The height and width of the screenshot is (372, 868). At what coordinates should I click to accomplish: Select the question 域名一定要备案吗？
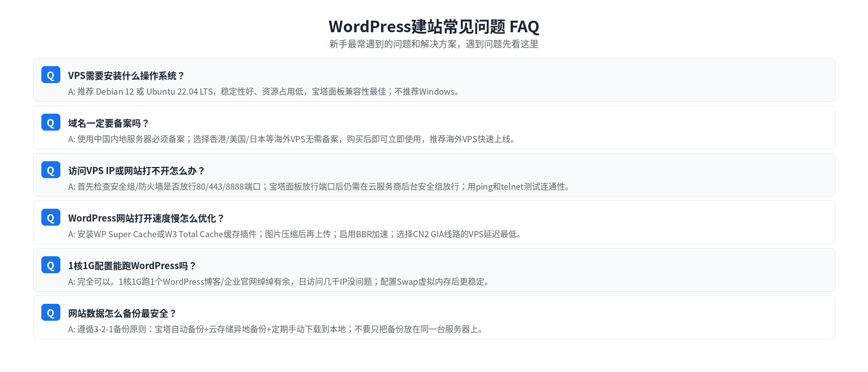click(x=108, y=123)
